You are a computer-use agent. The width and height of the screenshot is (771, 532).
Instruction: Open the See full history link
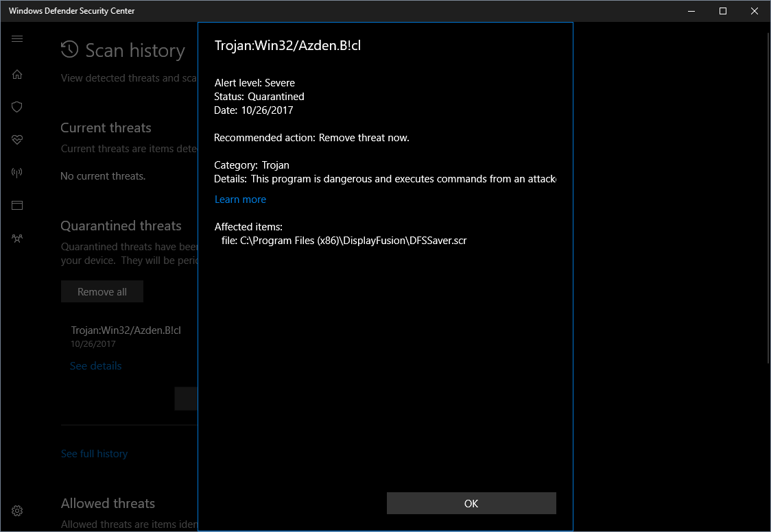(x=94, y=454)
